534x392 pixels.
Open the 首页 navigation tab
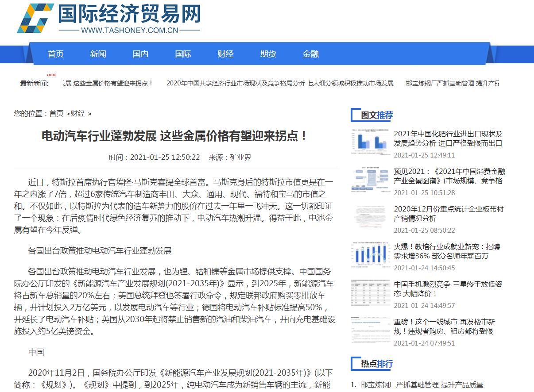56,54
